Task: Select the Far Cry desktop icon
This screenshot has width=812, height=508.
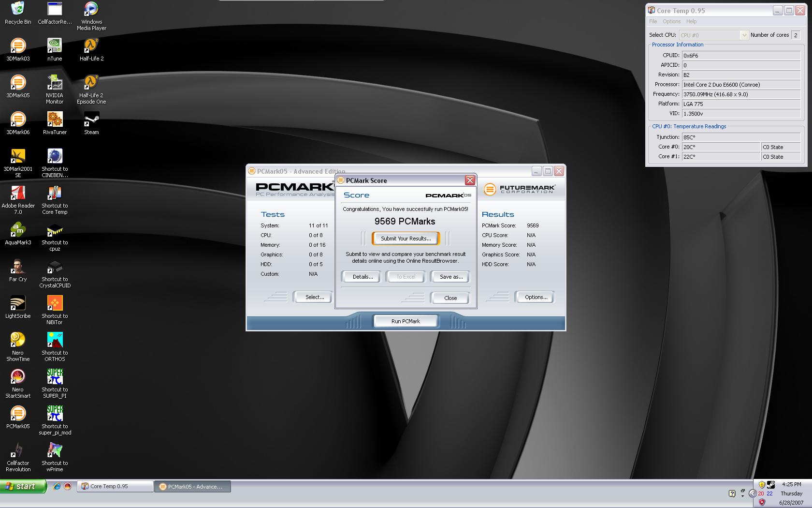Action: (x=18, y=270)
